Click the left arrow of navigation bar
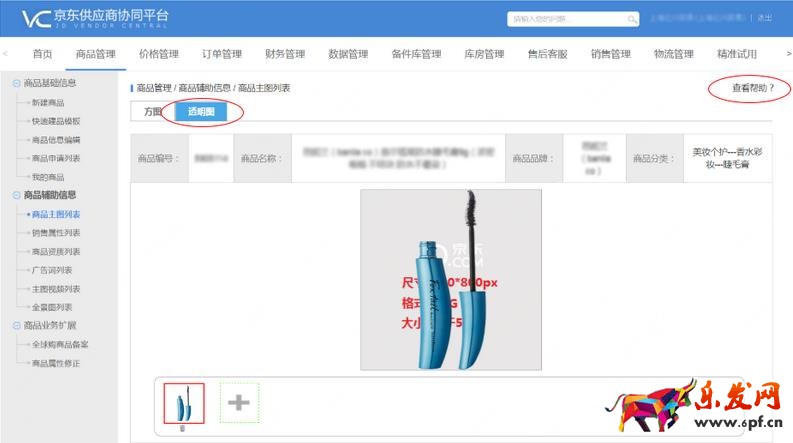Viewport: 793px width, 443px height. pos(5,53)
